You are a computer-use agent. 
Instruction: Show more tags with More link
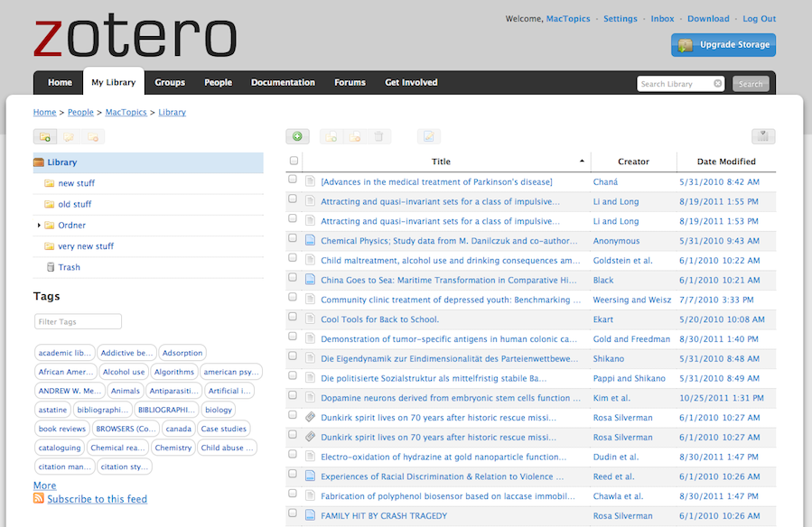click(44, 485)
